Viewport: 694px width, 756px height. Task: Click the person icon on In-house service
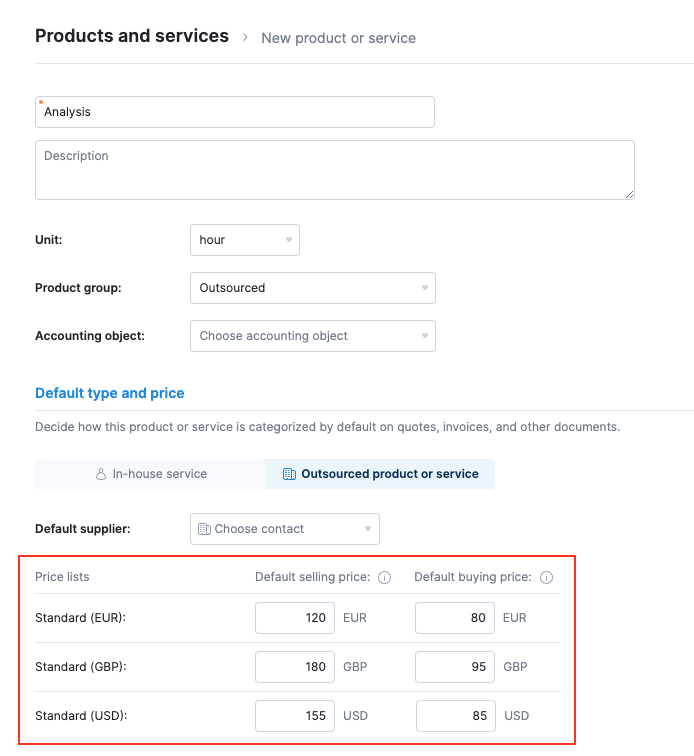point(101,474)
